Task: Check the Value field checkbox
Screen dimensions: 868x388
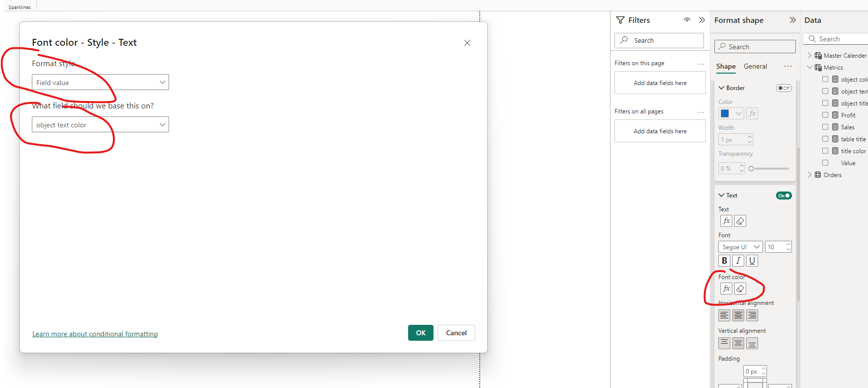Action: click(825, 163)
